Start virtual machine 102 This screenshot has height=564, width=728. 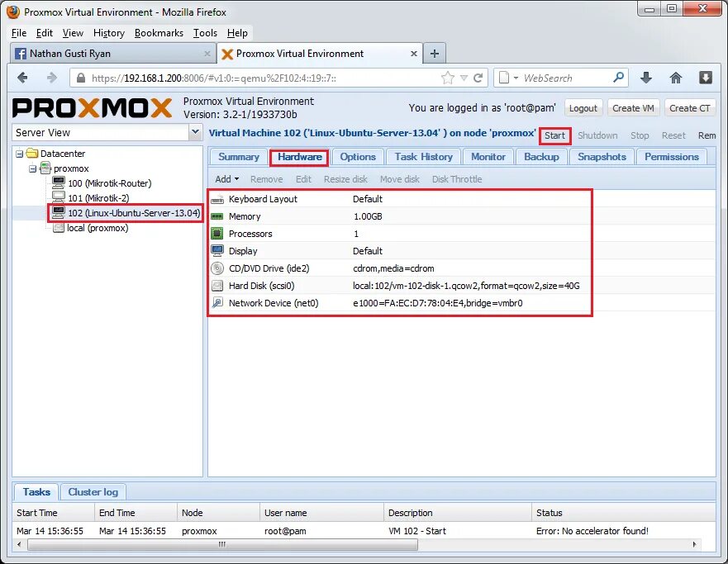click(554, 135)
